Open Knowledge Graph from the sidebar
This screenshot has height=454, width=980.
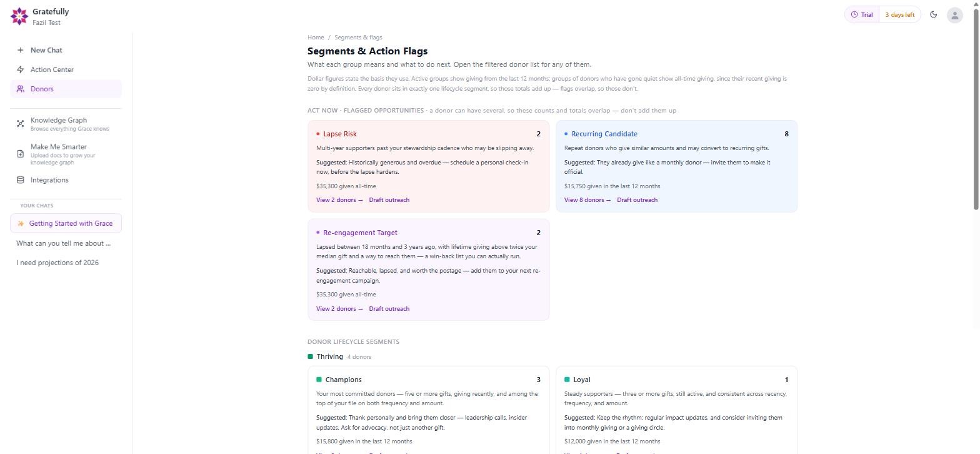coord(66,124)
